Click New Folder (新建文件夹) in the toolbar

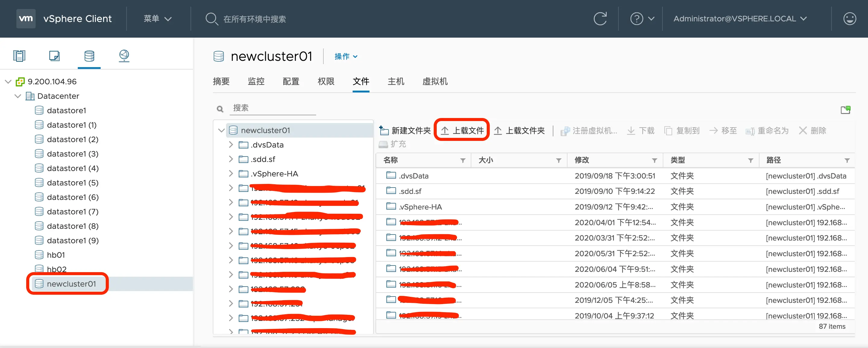tap(405, 130)
